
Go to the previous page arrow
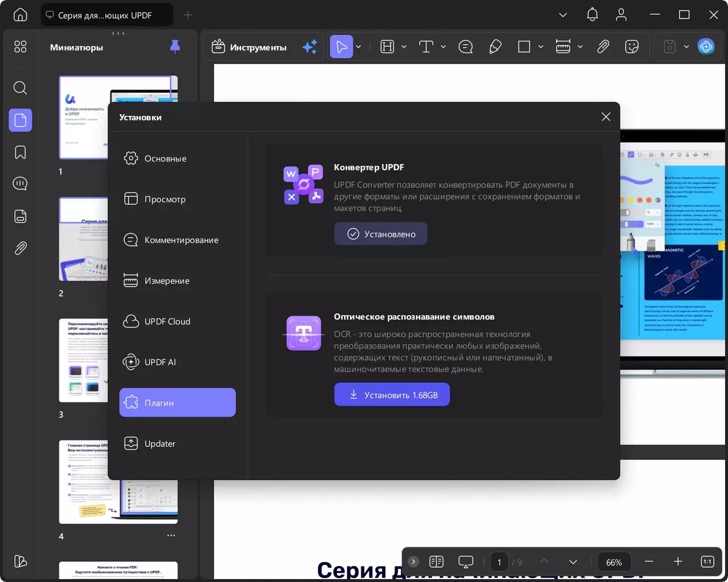544,562
